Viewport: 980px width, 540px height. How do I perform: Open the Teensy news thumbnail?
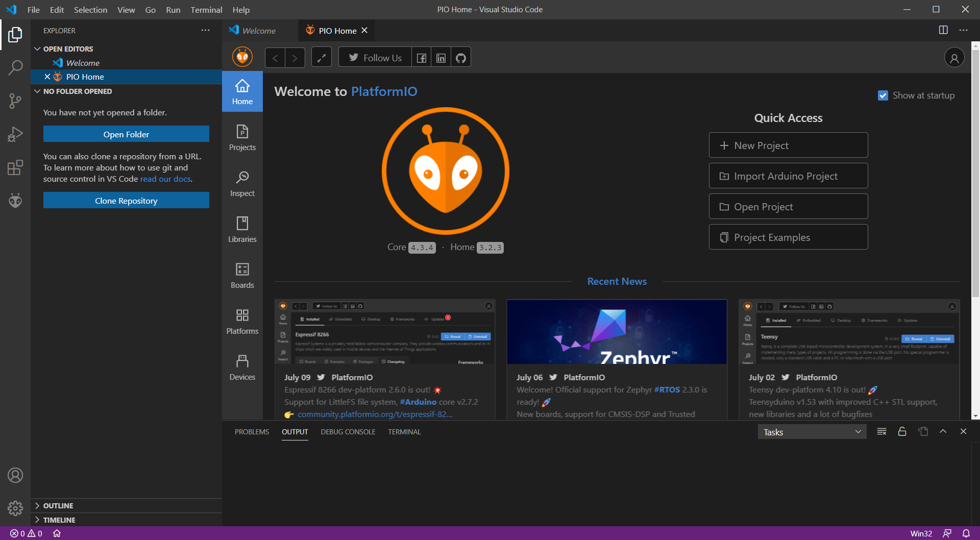coord(849,332)
